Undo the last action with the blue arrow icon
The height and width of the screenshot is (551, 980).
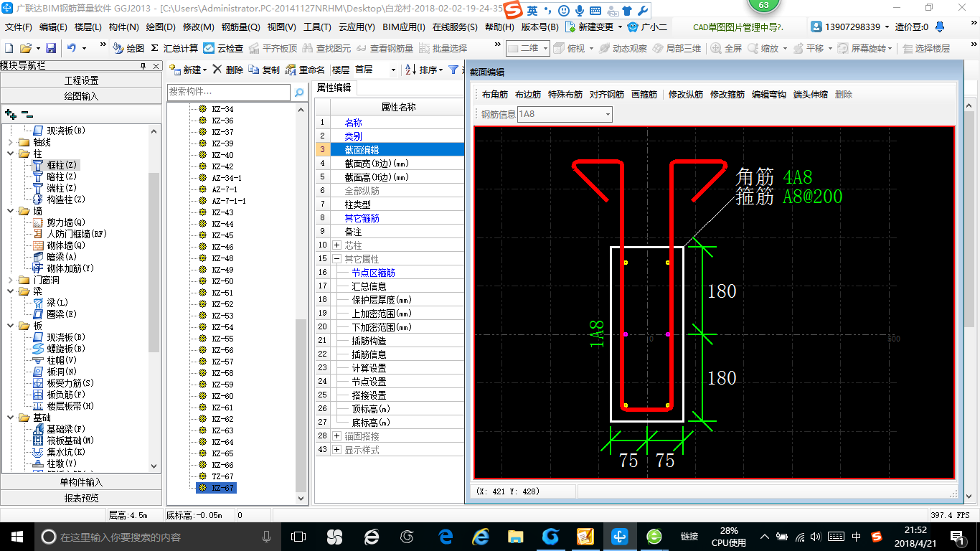[72, 48]
